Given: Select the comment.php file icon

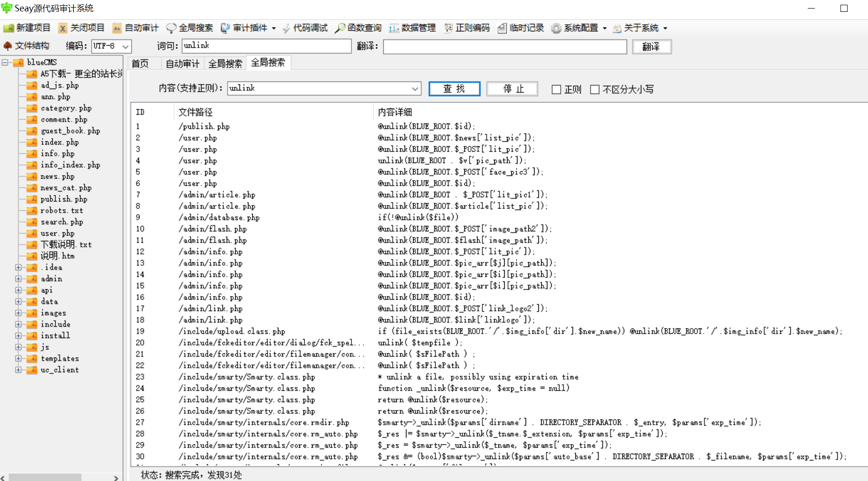Looking at the screenshot, I should [32, 120].
